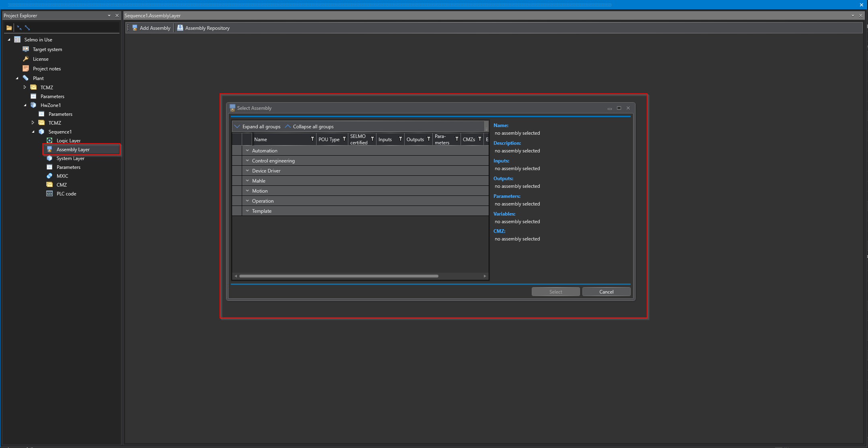868x448 pixels.
Task: Click the filter icon on CMZs column
Action: [x=480, y=139]
